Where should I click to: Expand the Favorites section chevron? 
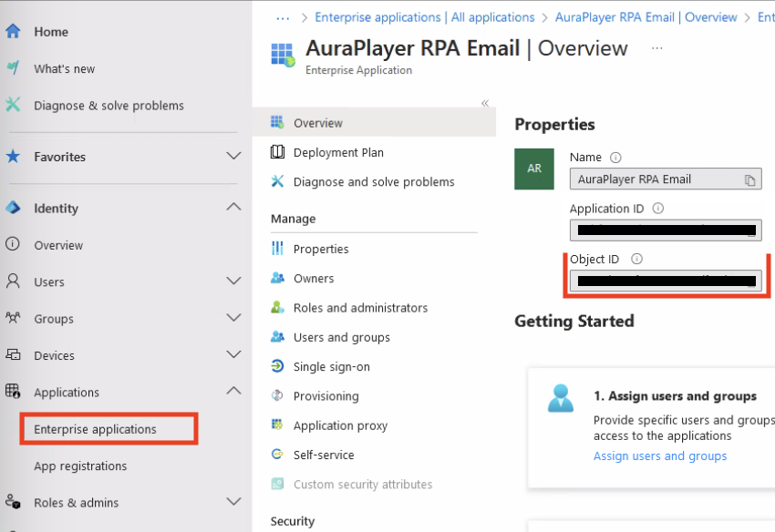click(233, 156)
